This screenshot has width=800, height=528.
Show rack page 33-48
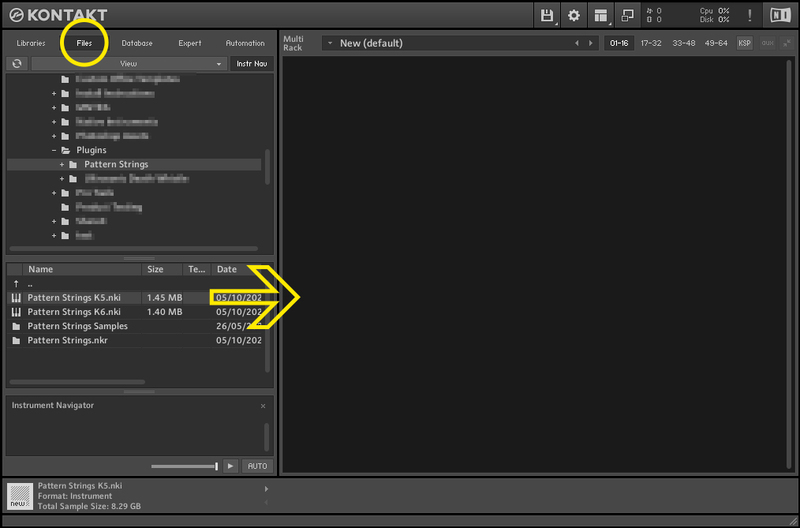click(684, 43)
